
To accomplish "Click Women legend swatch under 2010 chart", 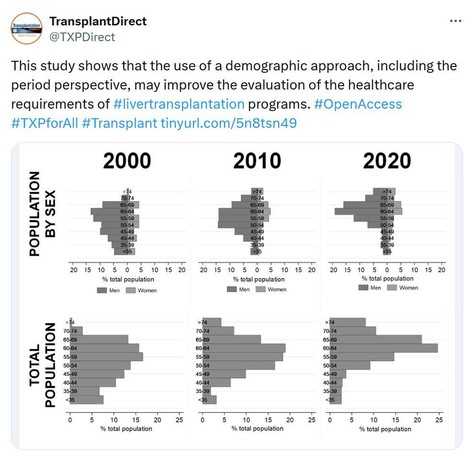I will [x=261, y=289].
